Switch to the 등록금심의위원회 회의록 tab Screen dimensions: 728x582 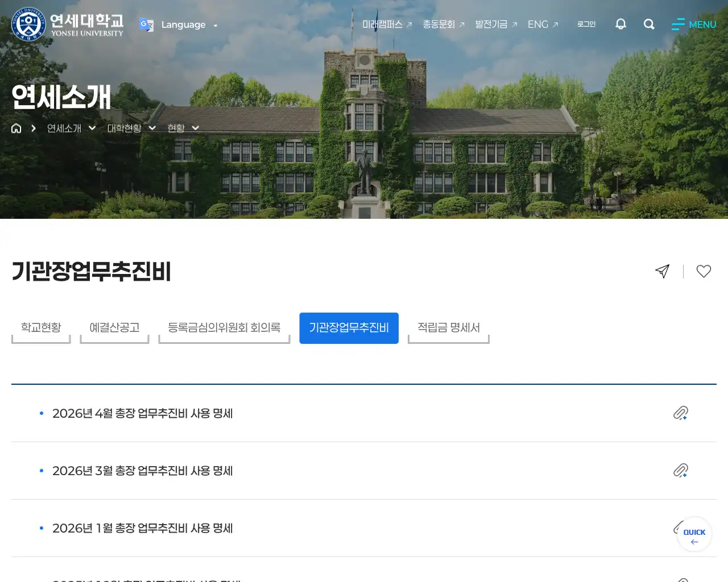coord(224,328)
